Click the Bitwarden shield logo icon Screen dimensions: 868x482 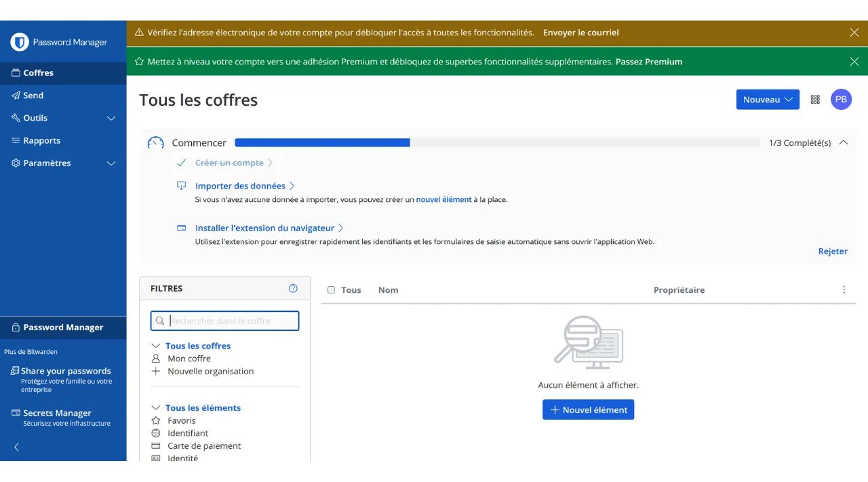20,42
